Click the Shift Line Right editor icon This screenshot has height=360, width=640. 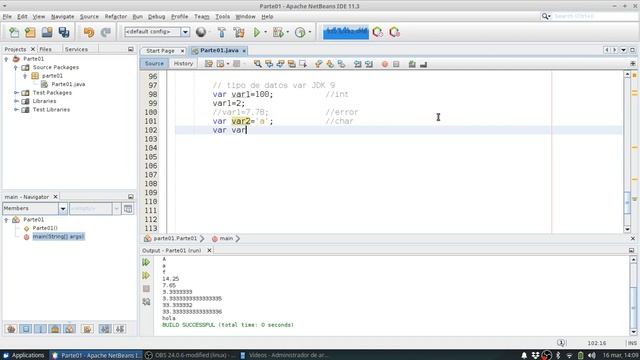point(369,64)
